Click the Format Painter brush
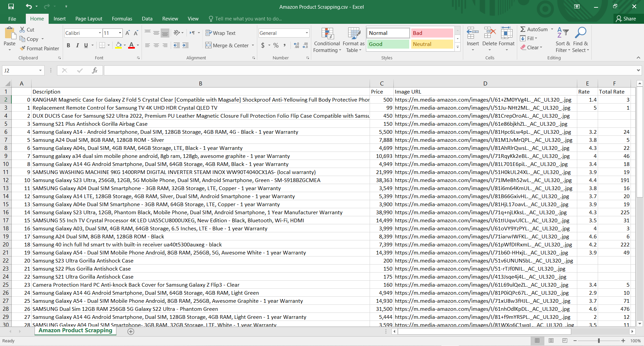 (22, 48)
